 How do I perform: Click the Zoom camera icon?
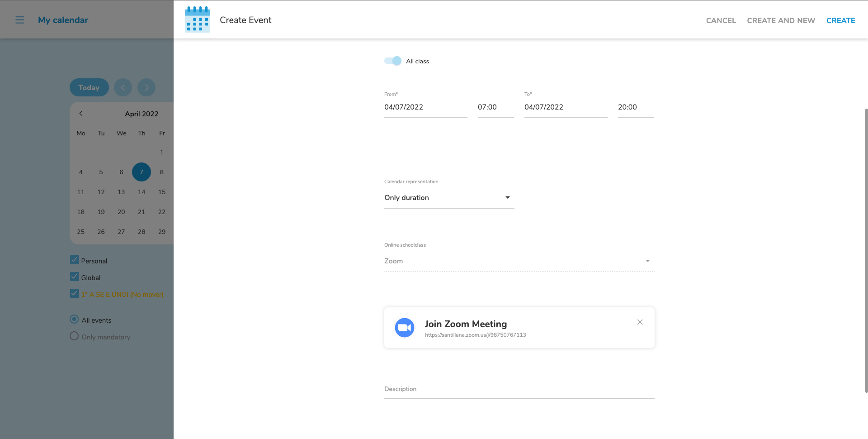click(x=404, y=328)
